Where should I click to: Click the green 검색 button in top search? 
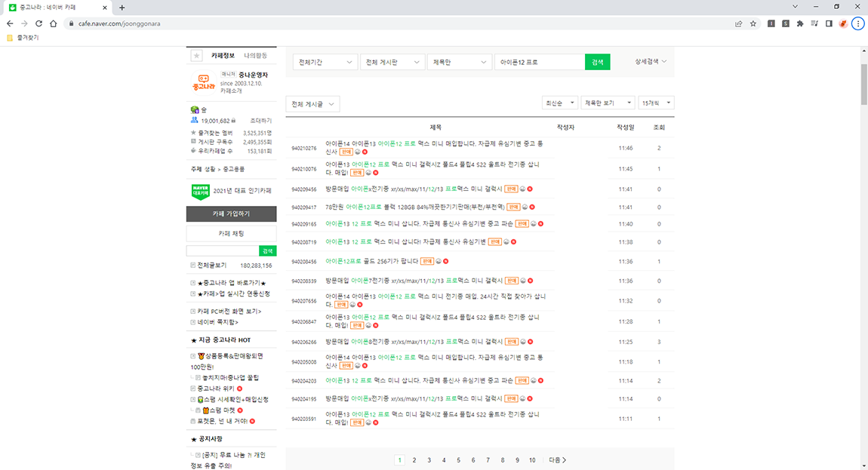597,62
